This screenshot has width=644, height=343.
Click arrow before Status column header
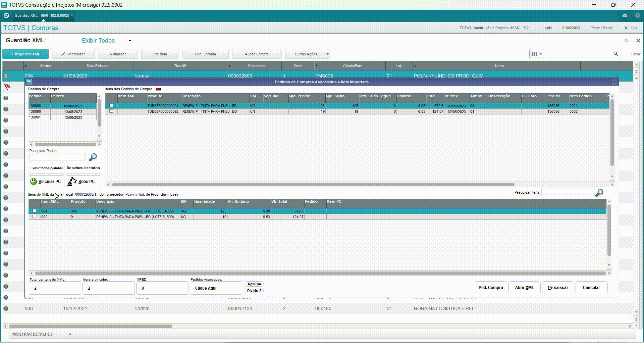click(x=26, y=66)
